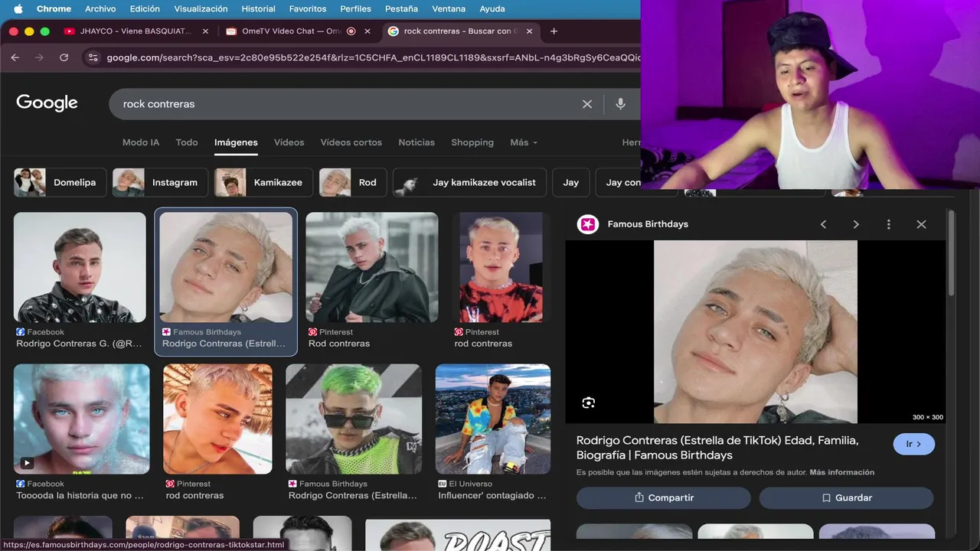Viewport: 980px width, 551px height.
Task: Select the Jay kamikazee vocalist chip
Action: (x=469, y=182)
